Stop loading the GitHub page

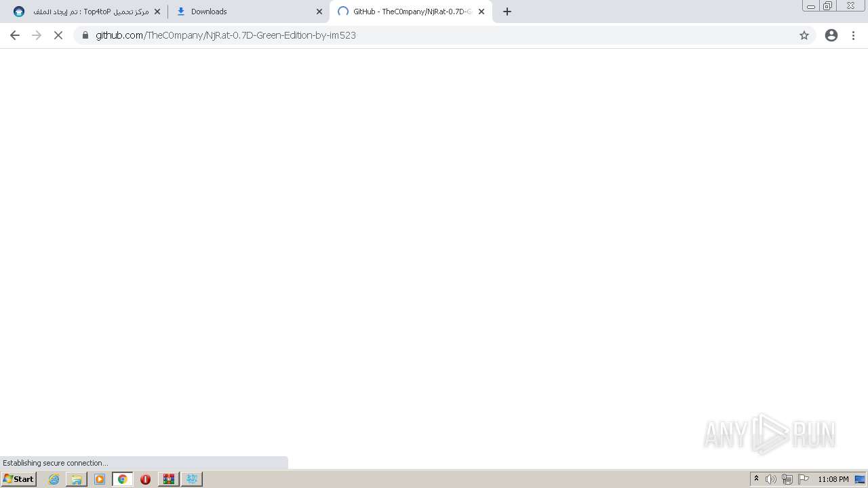tap(58, 35)
